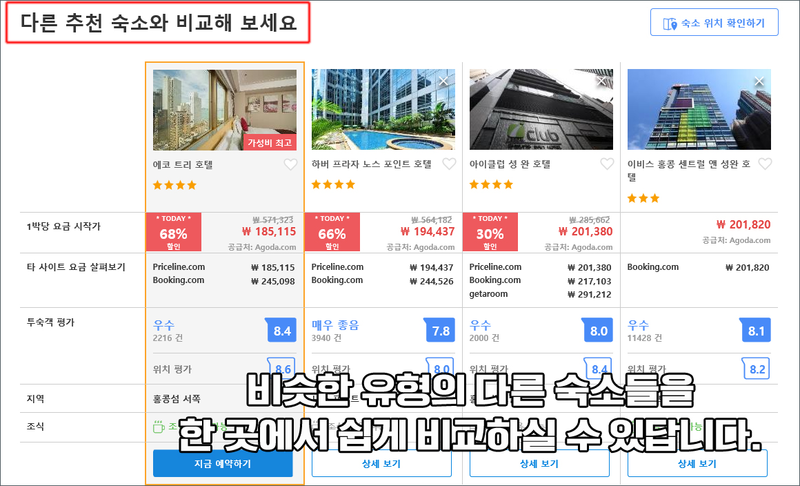Toggle heart for 하버 프라자 노스 포인트 호텔
The width and height of the screenshot is (800, 486).
click(x=449, y=164)
